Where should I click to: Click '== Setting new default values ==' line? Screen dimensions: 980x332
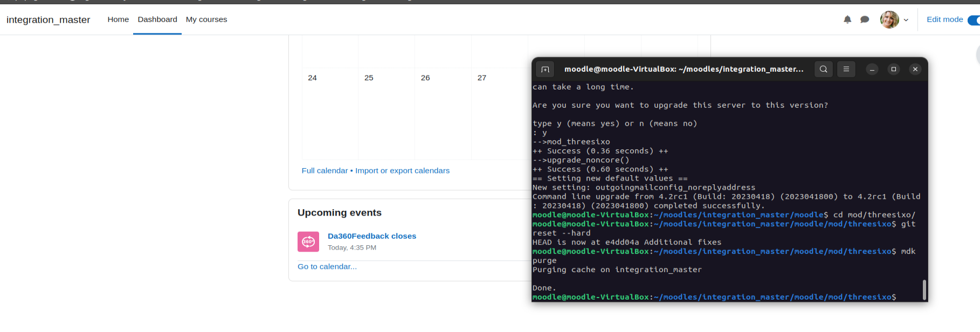[x=610, y=178]
